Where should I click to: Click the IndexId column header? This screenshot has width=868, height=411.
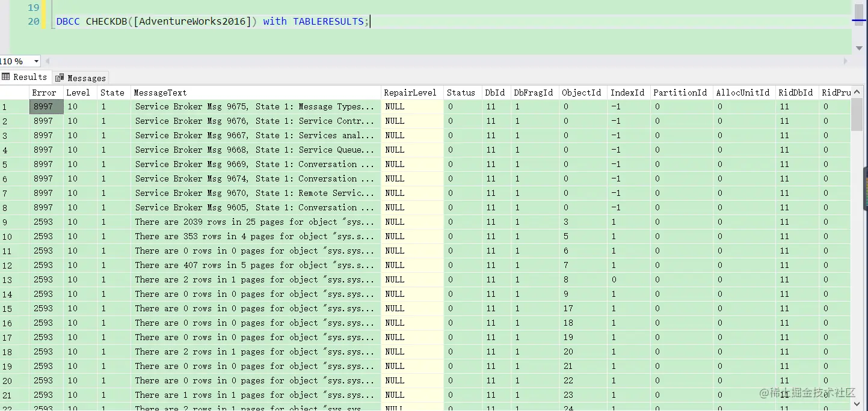(628, 93)
